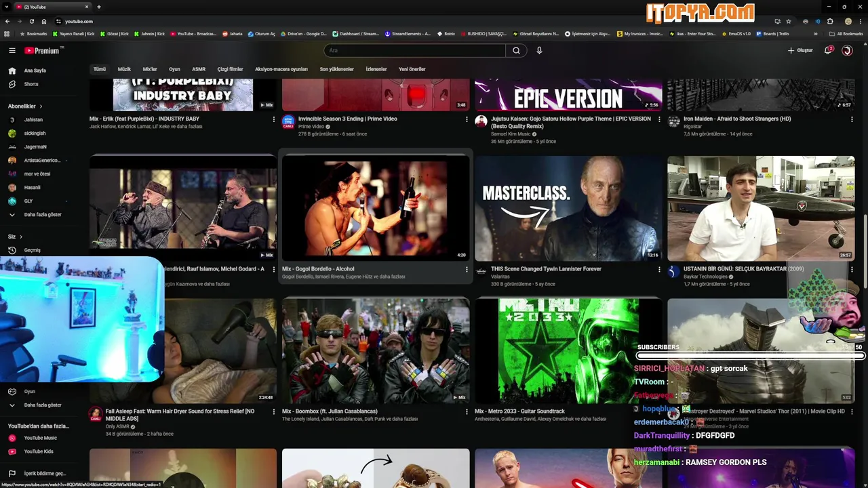This screenshot has width=868, height=488.
Task: Open options for hair dryer ASMR video
Action: (274, 411)
